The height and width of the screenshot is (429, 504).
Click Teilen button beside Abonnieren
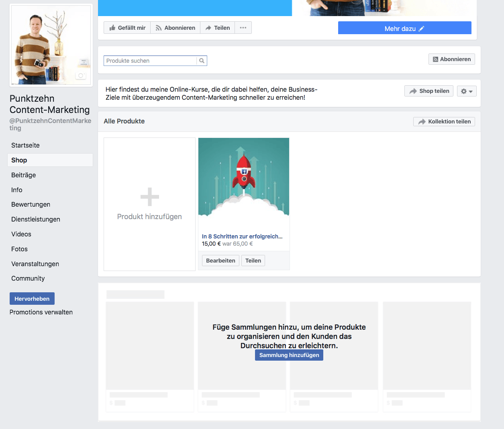217,28
